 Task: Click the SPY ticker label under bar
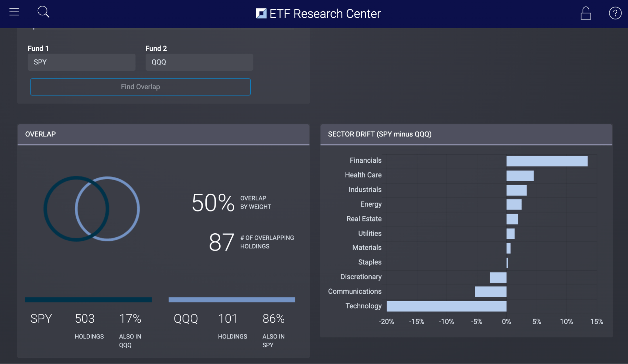(x=41, y=319)
